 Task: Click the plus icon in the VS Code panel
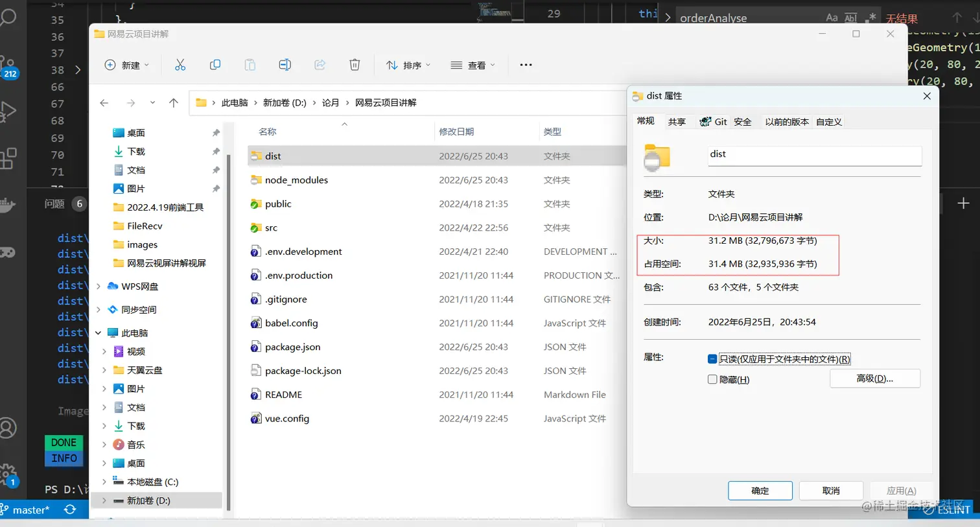pos(963,204)
